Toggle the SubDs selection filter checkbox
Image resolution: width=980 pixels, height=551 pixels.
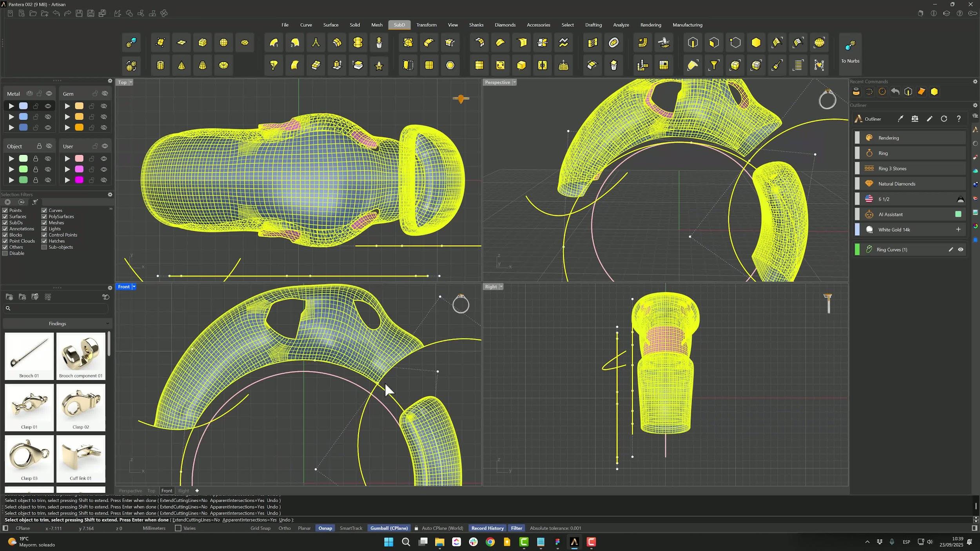(5, 223)
